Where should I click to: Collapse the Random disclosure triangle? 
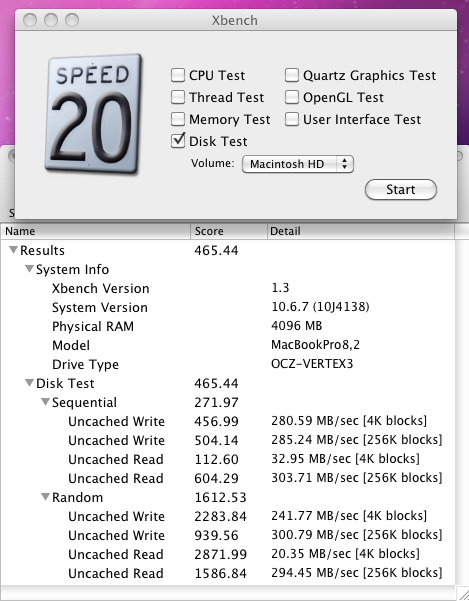pos(46,497)
